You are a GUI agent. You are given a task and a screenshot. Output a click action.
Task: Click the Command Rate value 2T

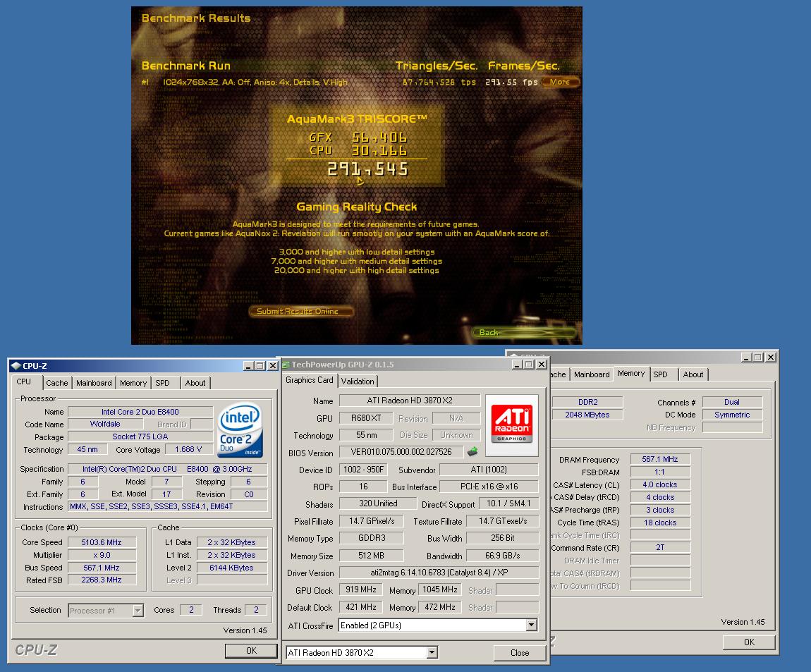[660, 546]
